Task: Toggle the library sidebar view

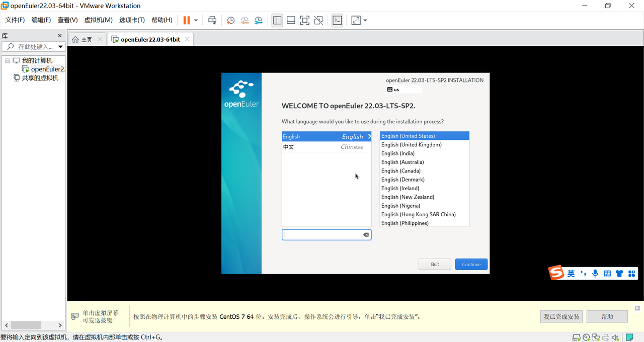Action: (277, 20)
